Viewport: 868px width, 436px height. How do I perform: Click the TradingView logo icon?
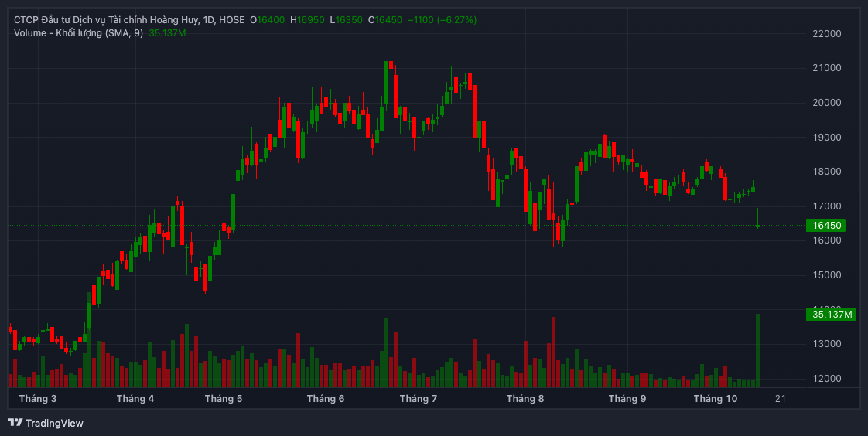point(15,423)
